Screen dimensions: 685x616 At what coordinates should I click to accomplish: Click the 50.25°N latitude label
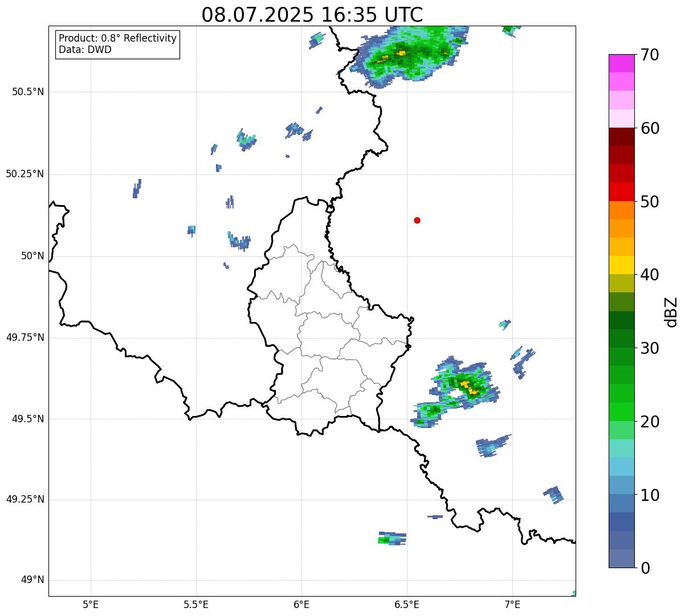[25, 174]
